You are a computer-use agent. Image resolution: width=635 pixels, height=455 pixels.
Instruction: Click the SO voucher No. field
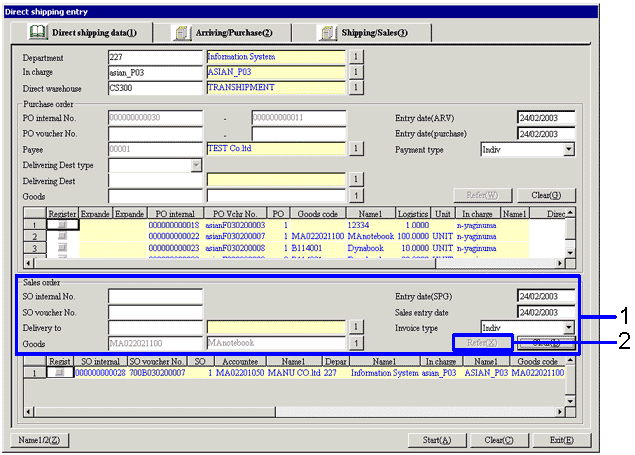155,312
